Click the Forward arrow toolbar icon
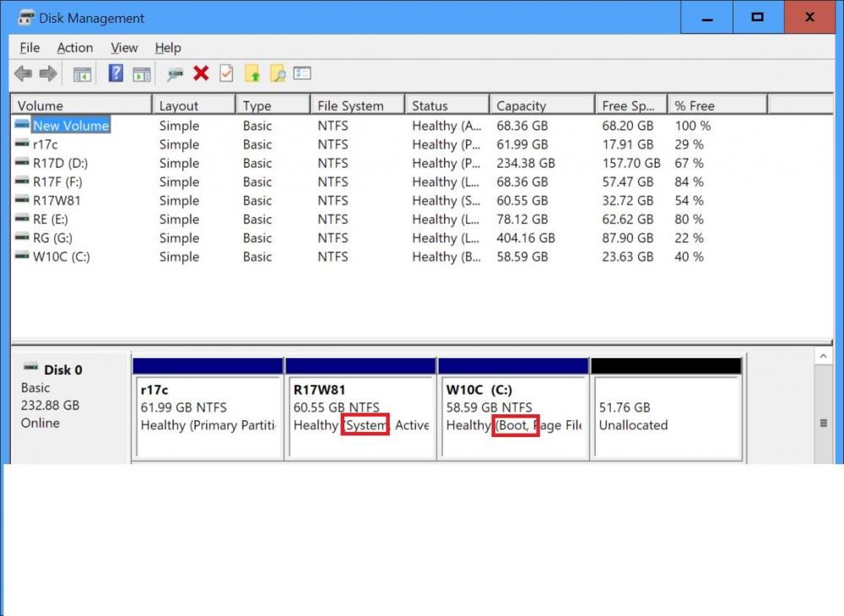The height and width of the screenshot is (616, 844). (x=48, y=73)
